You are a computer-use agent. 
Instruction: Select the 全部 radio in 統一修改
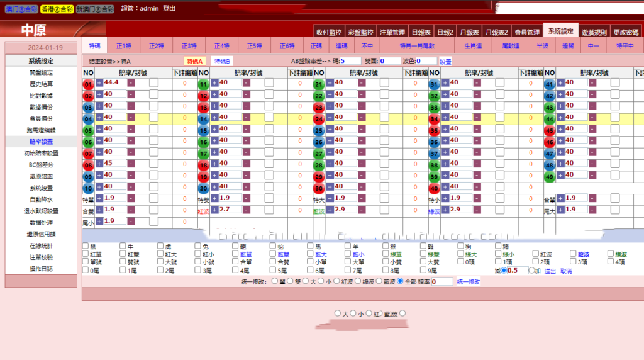point(400,281)
